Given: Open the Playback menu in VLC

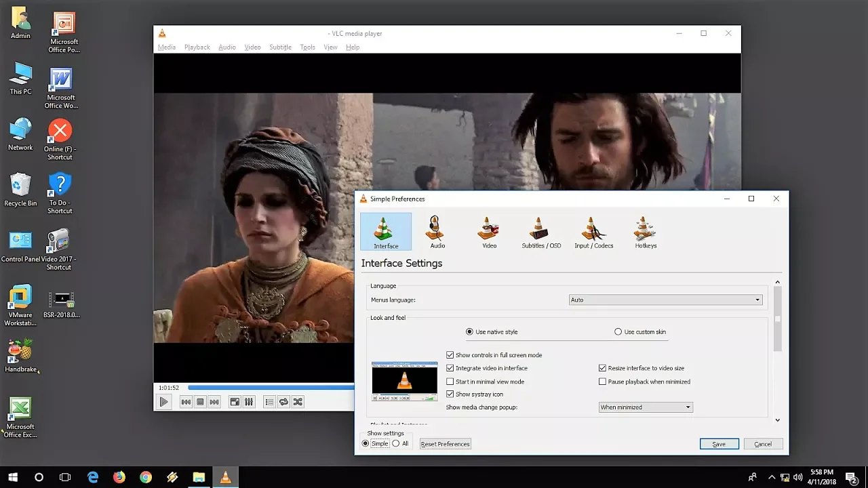Looking at the screenshot, I should click(x=197, y=47).
